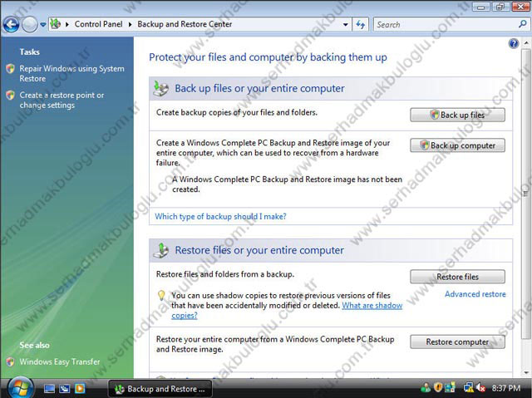Click the security alert shield tray icon
The image size is (532, 398).
click(438, 387)
